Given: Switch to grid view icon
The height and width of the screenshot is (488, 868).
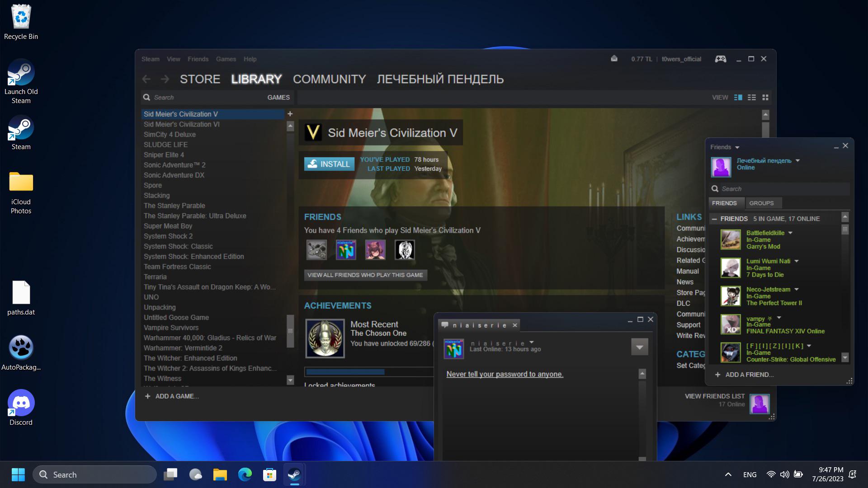Looking at the screenshot, I should pos(765,98).
